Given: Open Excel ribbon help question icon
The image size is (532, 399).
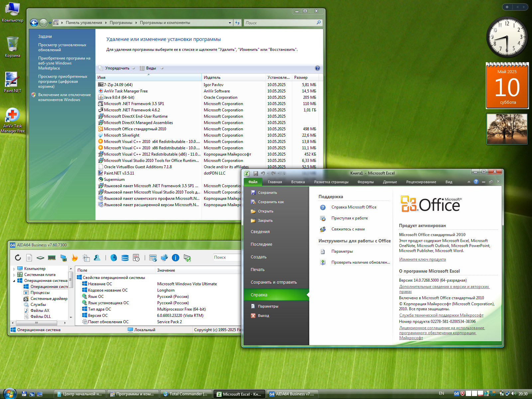Looking at the screenshot, I should tap(476, 182).
